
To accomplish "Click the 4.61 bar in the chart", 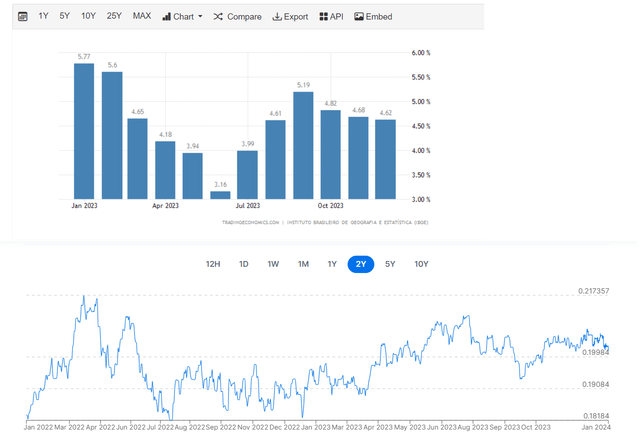I will pos(276,160).
